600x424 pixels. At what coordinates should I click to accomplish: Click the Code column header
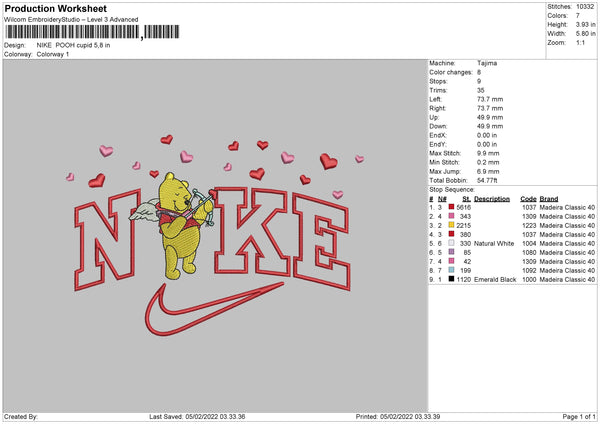pyautogui.click(x=529, y=198)
